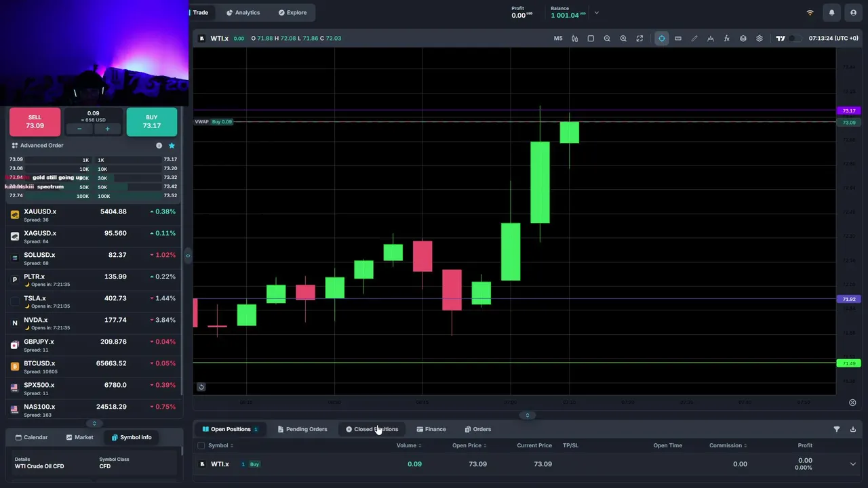Sort positions by Open Price column

coord(469,445)
